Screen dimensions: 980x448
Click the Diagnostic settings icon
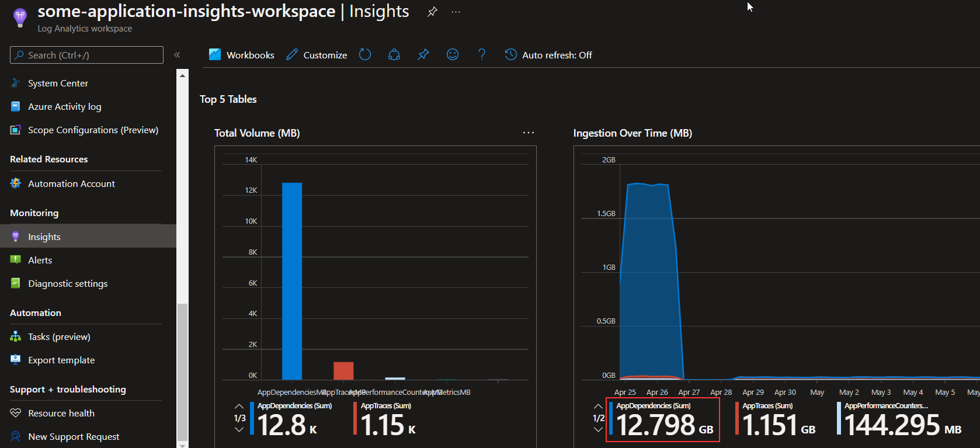16,283
